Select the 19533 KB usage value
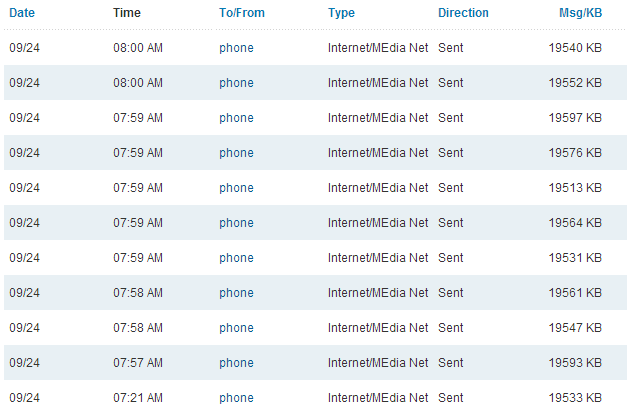The width and height of the screenshot is (632, 414). (x=575, y=398)
